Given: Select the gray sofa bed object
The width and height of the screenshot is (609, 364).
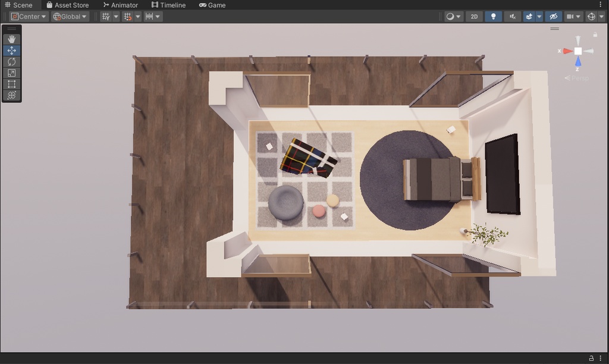Looking at the screenshot, I should coord(441,179).
